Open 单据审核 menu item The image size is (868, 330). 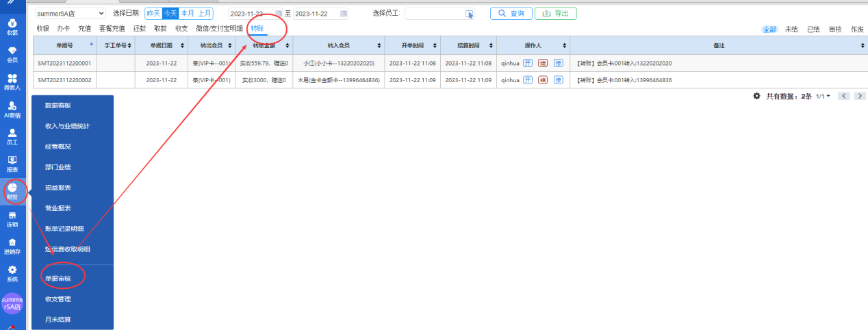coord(58,278)
